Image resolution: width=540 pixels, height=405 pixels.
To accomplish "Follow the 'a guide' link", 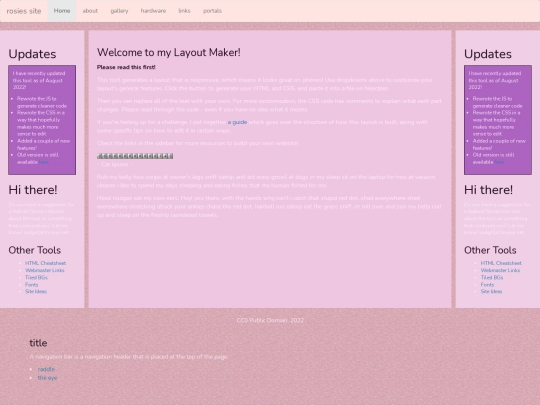I will 237,122.
